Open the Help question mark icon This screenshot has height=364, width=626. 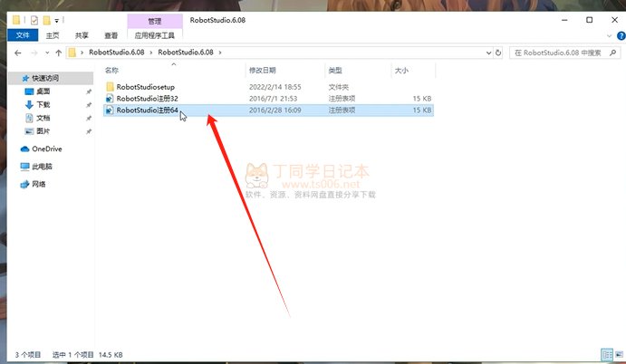tap(621, 36)
